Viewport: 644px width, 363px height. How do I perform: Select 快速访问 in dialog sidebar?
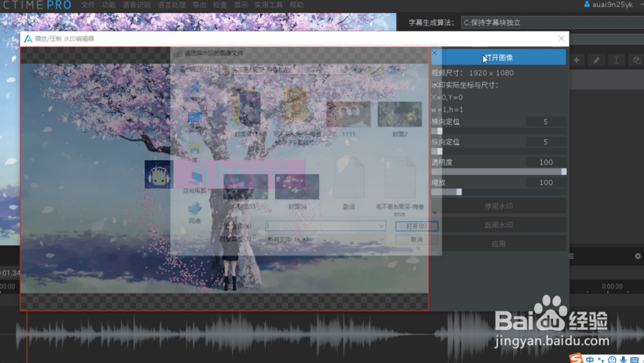tap(195, 92)
